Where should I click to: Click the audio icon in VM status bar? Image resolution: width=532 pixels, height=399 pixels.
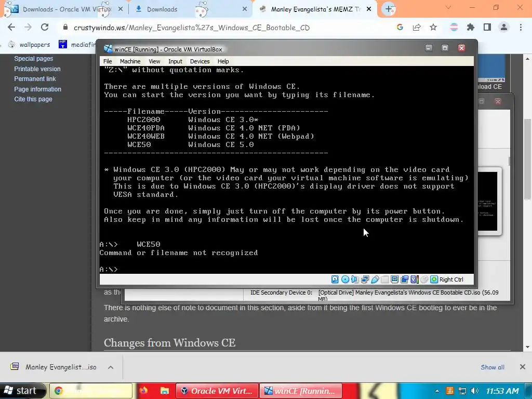(355, 279)
